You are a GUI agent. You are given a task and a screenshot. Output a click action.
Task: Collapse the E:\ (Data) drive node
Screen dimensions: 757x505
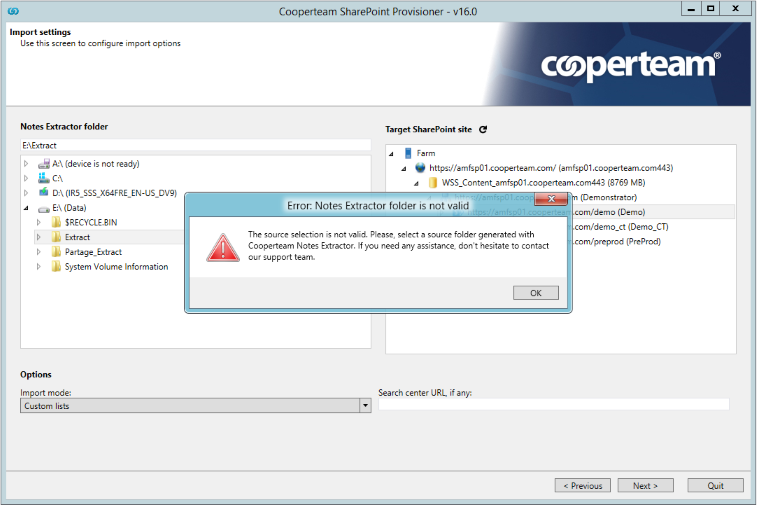pyautogui.click(x=26, y=208)
